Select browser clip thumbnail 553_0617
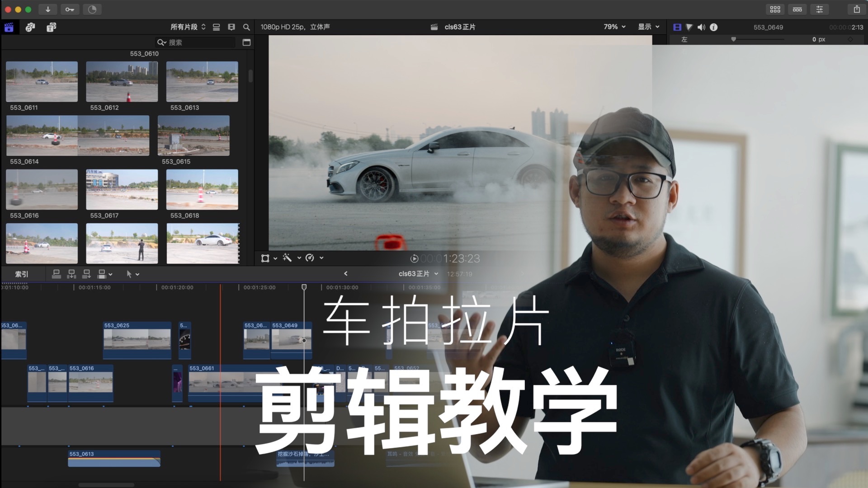868x488 pixels. [x=122, y=189]
